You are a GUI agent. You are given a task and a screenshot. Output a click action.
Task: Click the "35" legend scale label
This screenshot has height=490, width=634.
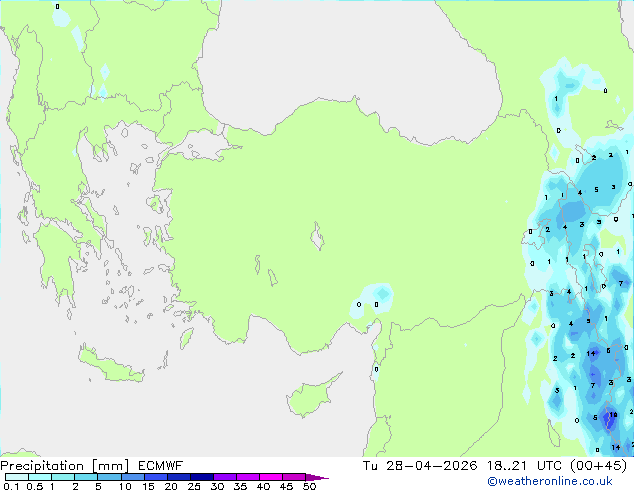240,486
